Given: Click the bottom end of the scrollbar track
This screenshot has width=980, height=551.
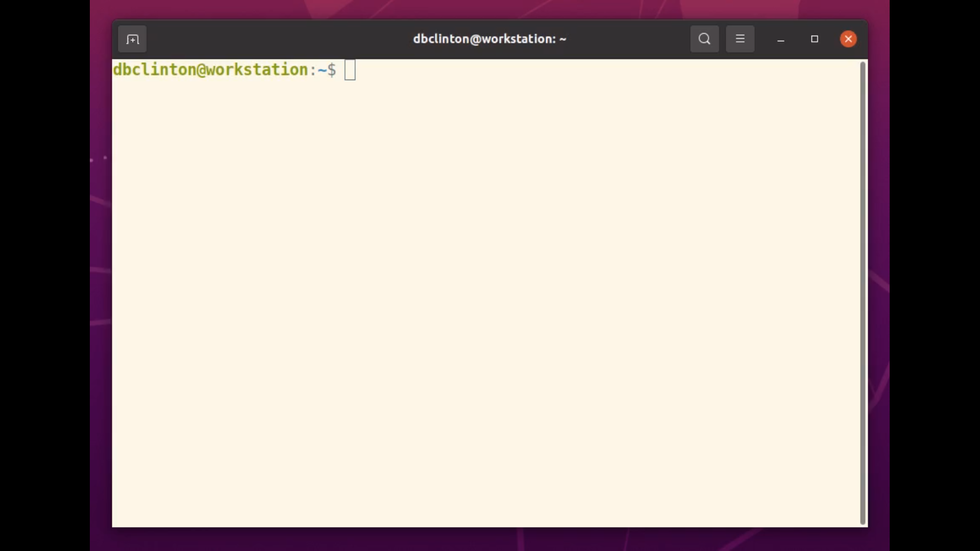Looking at the screenshot, I should point(863,520).
